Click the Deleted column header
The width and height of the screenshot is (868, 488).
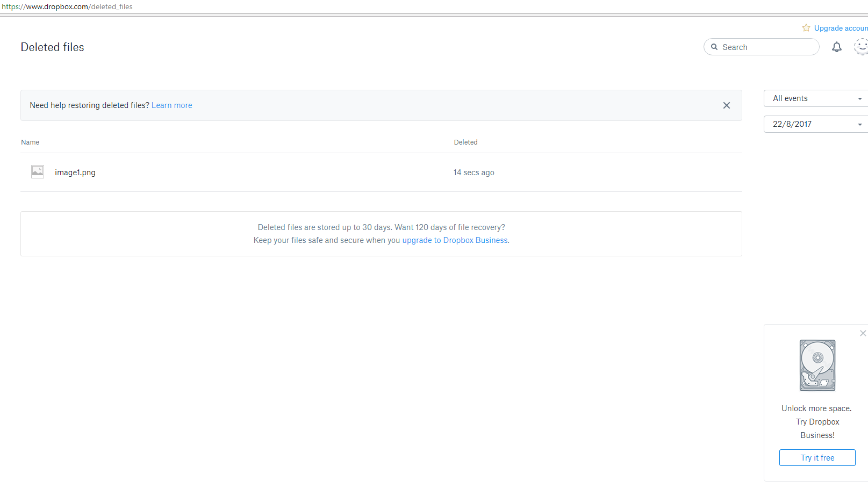click(x=465, y=142)
